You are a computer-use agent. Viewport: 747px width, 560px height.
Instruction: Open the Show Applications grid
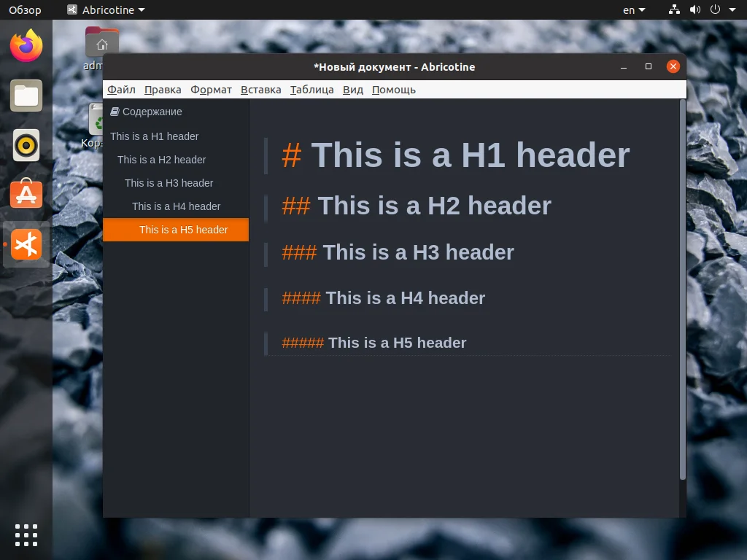(26, 534)
